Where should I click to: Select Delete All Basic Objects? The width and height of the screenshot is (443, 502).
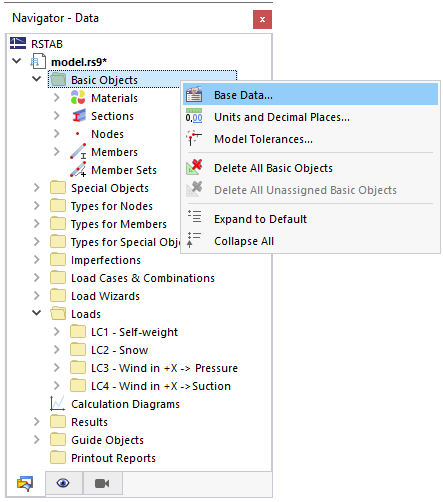tap(310, 168)
